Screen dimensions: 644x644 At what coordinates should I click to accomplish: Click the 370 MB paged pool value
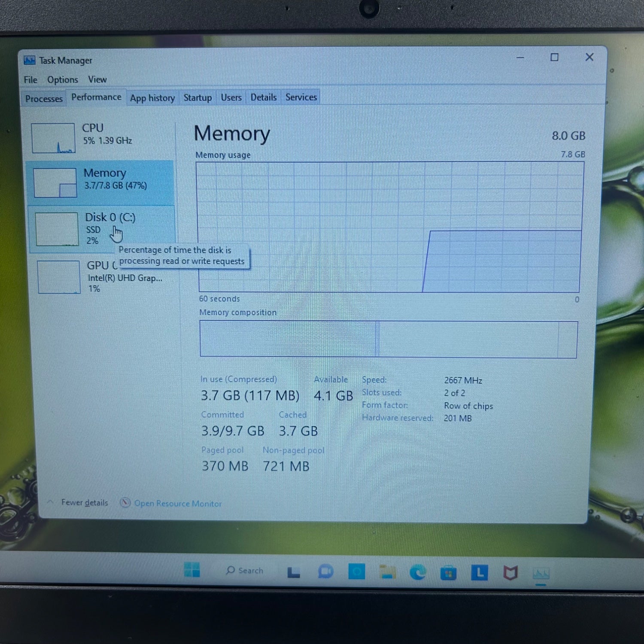click(225, 466)
